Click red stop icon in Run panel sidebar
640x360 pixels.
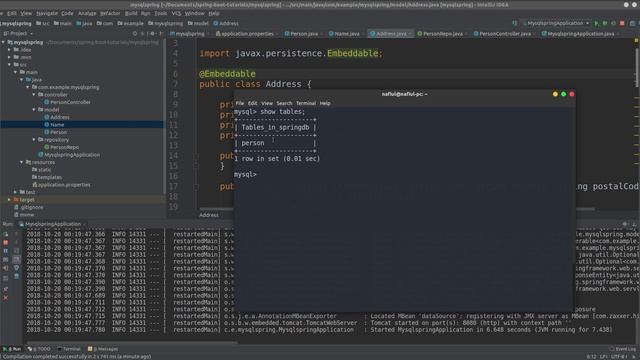pos(6,242)
